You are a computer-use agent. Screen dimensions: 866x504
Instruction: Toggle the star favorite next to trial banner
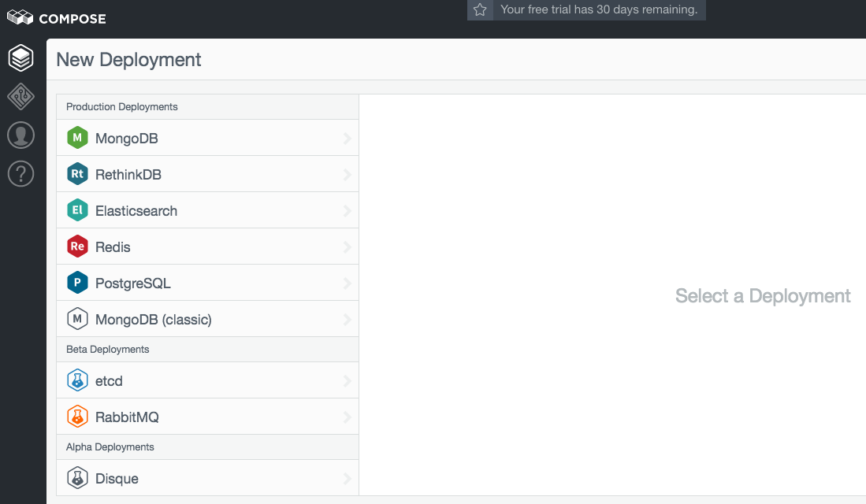coord(481,10)
